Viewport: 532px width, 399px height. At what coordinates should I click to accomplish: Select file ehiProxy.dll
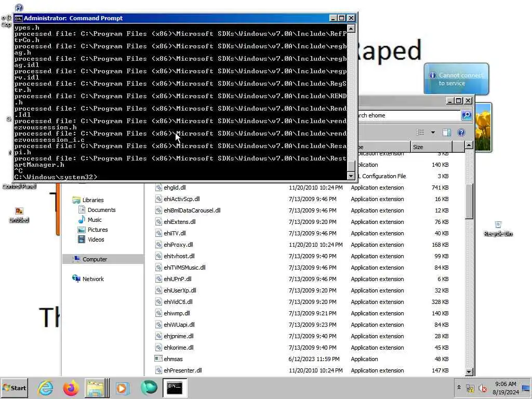pos(178,245)
